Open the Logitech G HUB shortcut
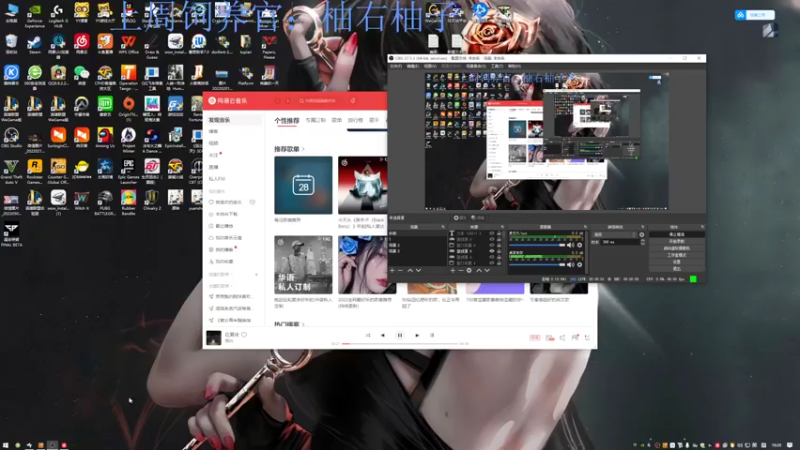800x450 pixels. (58, 14)
